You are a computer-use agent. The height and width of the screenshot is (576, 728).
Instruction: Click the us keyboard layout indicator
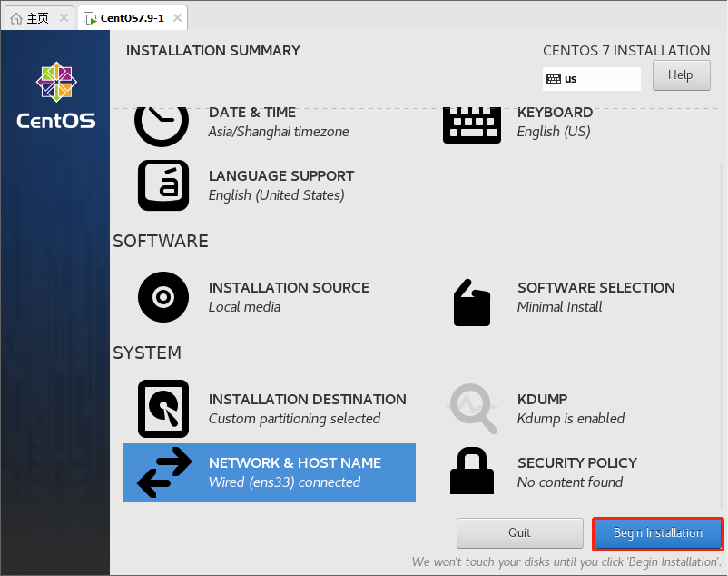[x=592, y=79]
